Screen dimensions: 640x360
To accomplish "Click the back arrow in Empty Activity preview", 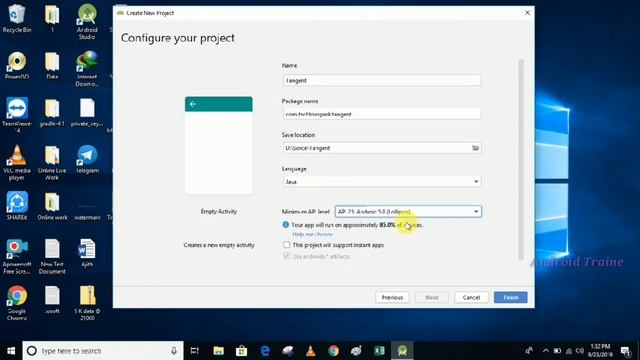I will tap(193, 104).
